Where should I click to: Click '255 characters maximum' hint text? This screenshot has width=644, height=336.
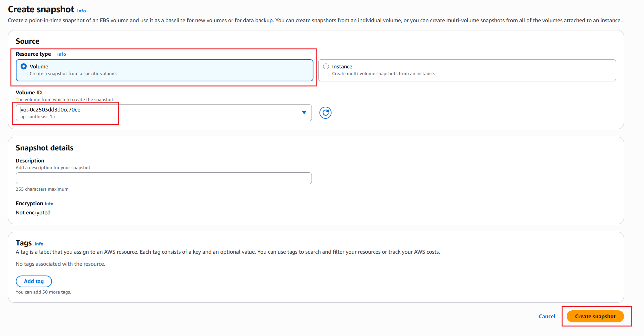click(42, 189)
